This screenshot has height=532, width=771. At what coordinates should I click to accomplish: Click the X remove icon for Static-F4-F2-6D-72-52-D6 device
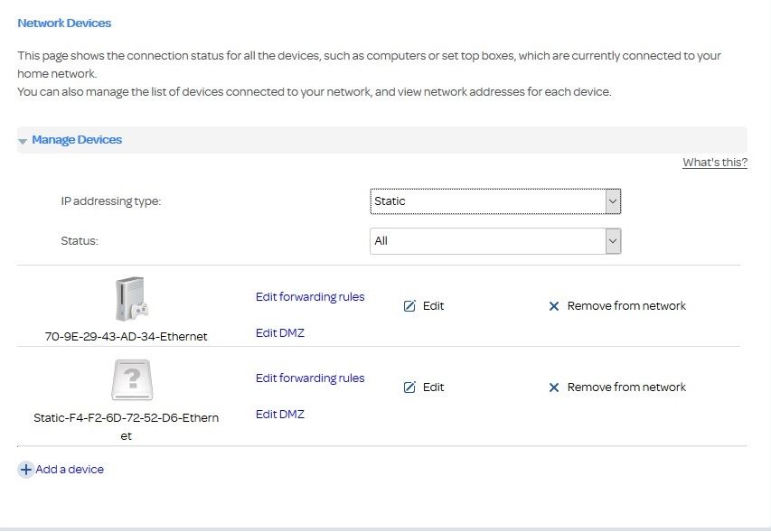pyautogui.click(x=554, y=387)
